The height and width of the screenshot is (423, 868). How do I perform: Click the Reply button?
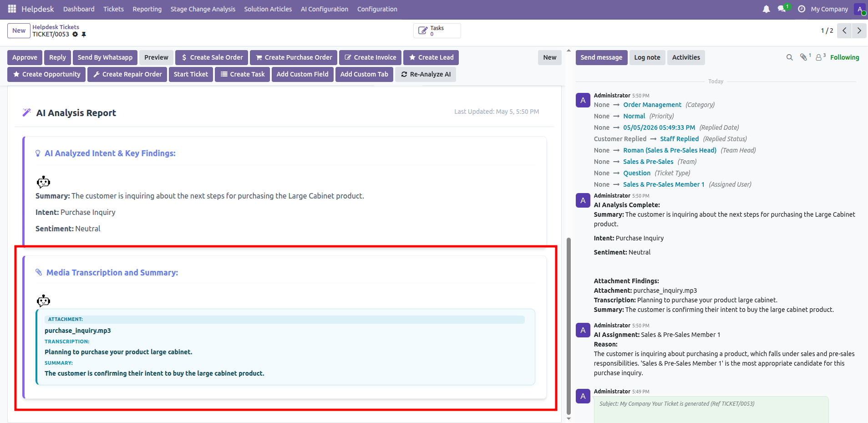57,57
